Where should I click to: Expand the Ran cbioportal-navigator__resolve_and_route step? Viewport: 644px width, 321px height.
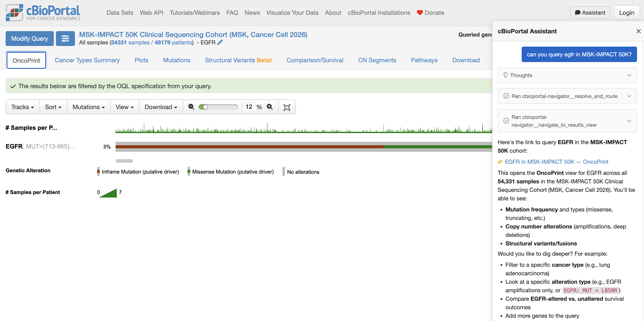(x=567, y=96)
